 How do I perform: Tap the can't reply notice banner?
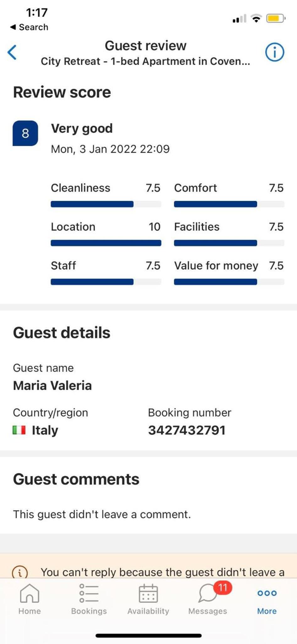(x=148, y=566)
